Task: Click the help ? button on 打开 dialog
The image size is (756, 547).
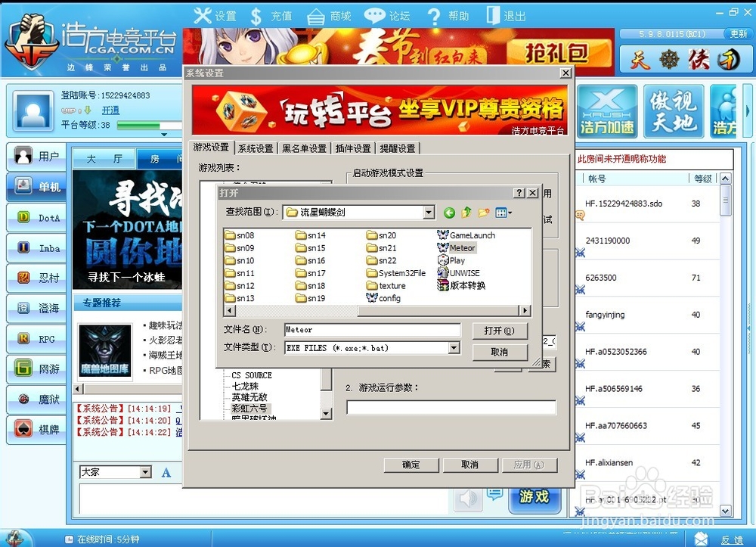Action: coord(519,193)
